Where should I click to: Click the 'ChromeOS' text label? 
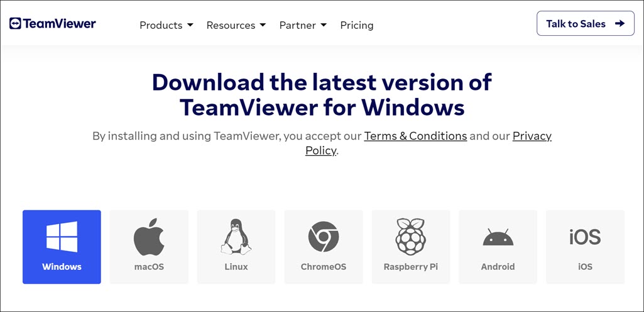tap(324, 267)
